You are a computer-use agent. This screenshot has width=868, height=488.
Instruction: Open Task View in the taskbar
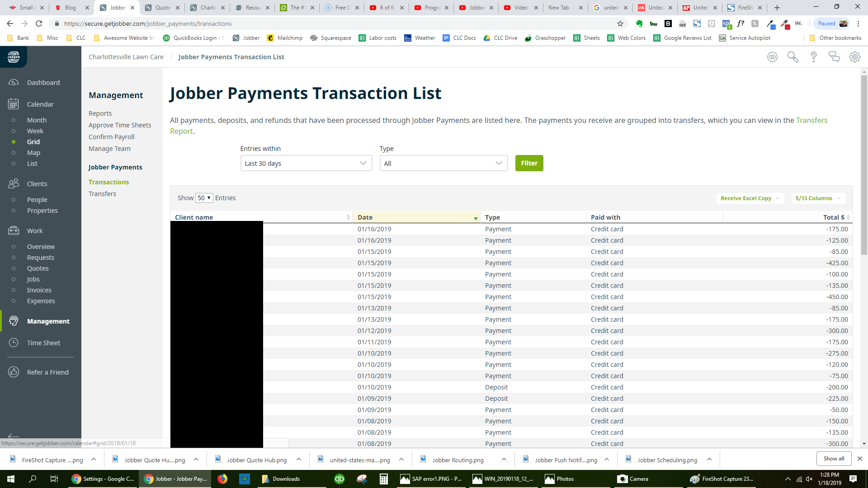click(x=54, y=479)
